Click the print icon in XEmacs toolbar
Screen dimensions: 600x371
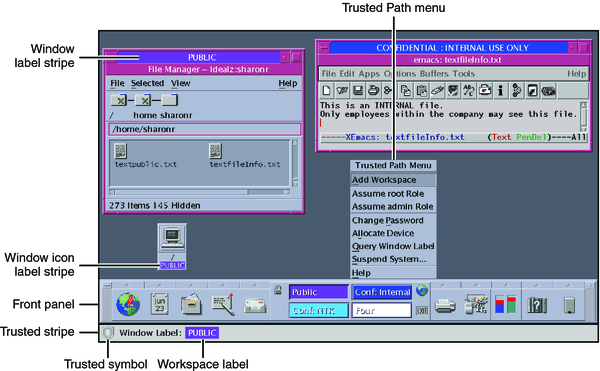[373, 91]
